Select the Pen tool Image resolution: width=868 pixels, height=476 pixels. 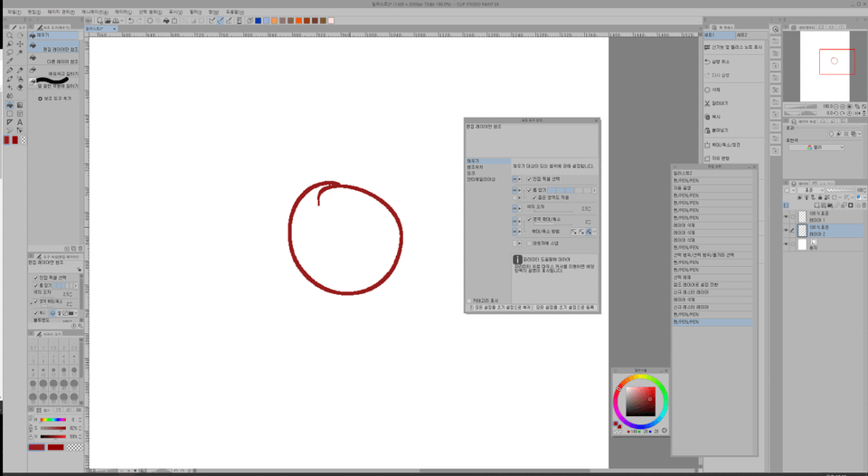(9, 71)
